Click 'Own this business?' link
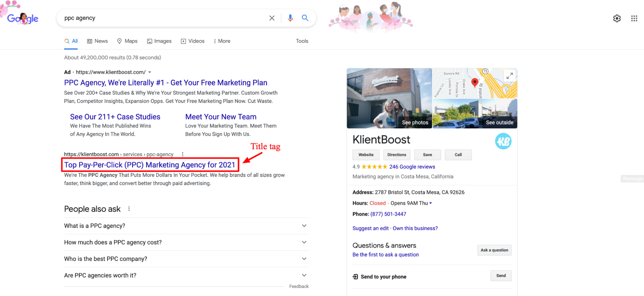Image resolution: width=644 pixels, height=296 pixels. point(415,228)
